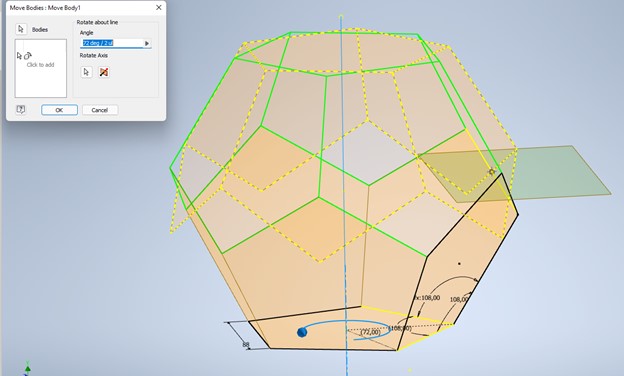Viewport: 624px width, 376px height.
Task: Click the snap point marker on work plane
Action: 492,171
